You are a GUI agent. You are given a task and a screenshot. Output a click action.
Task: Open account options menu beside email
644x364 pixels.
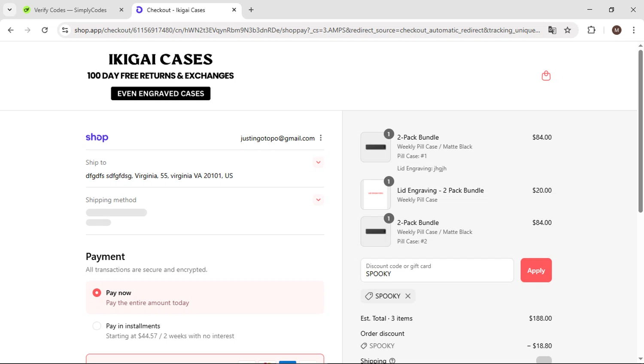point(321,138)
